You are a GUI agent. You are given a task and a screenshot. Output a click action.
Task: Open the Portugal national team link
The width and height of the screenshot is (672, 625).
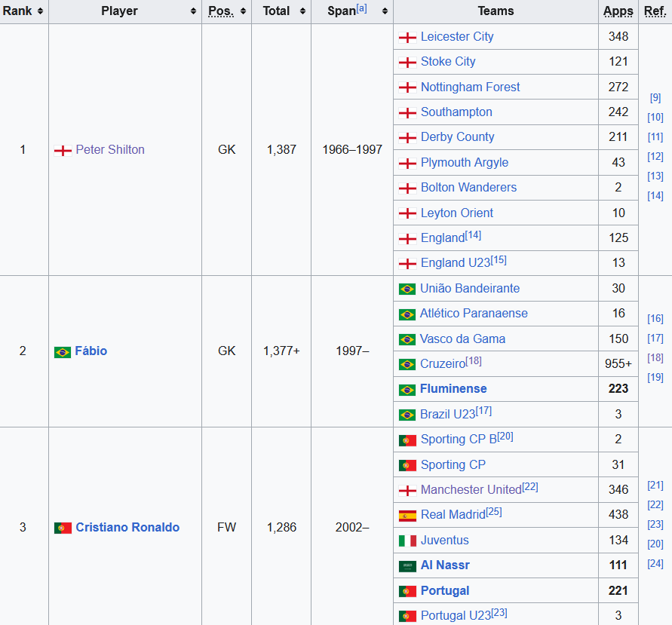(445, 591)
